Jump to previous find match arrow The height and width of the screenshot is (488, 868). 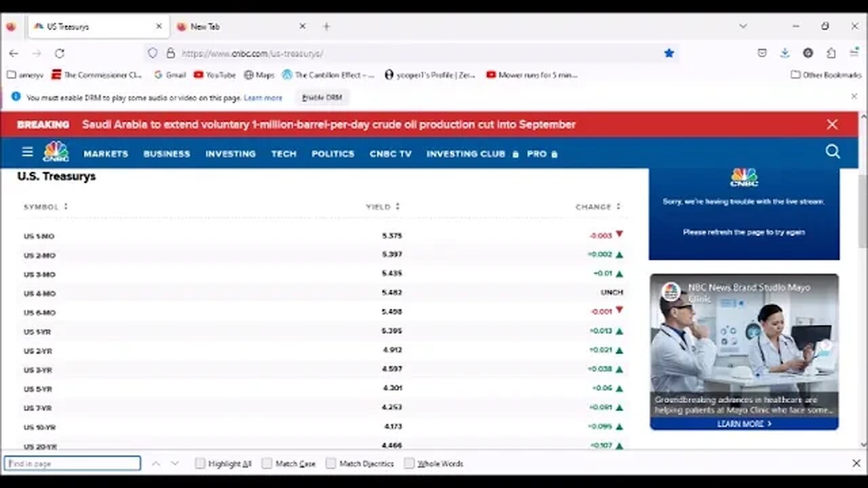click(155, 464)
